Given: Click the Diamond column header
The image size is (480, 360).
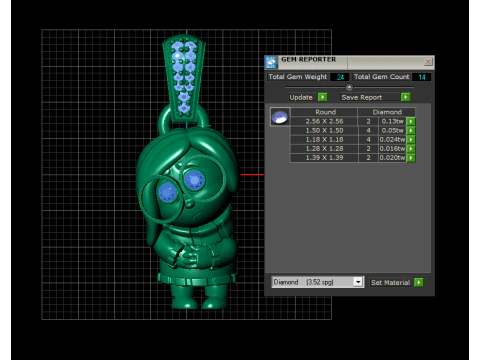Looking at the screenshot, I should pyautogui.click(x=387, y=112).
